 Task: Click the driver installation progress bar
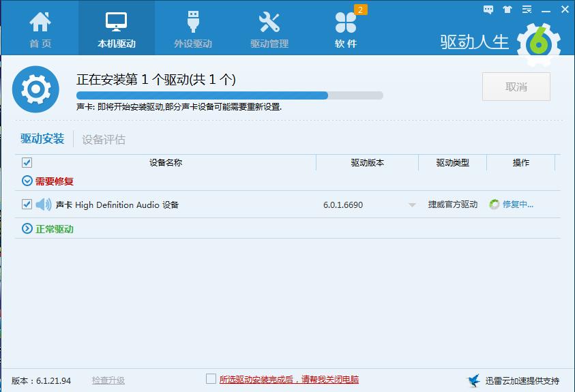coord(229,95)
